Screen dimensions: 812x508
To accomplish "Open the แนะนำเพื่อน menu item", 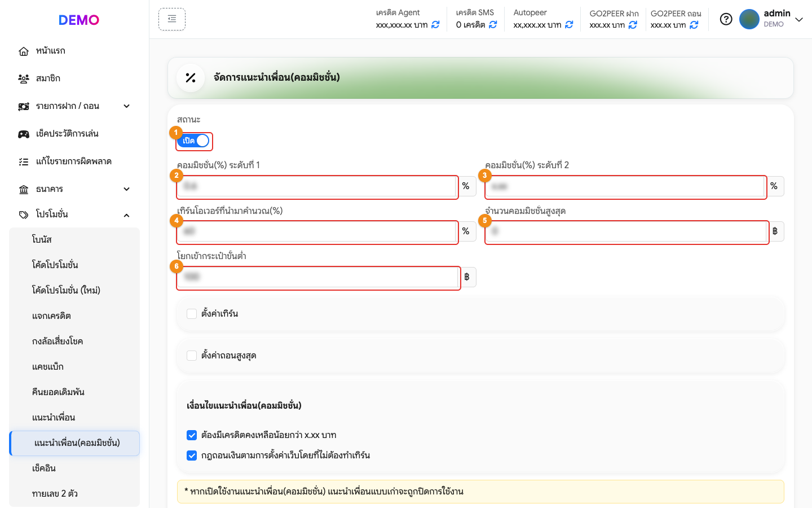I will coord(74,418).
